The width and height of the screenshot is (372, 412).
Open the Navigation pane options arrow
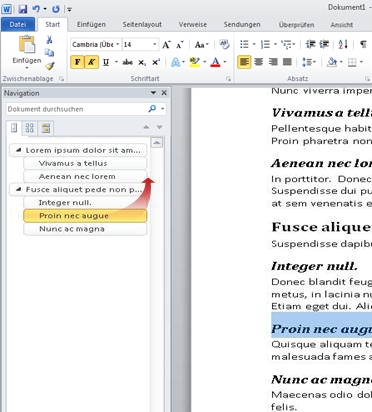coord(153,93)
